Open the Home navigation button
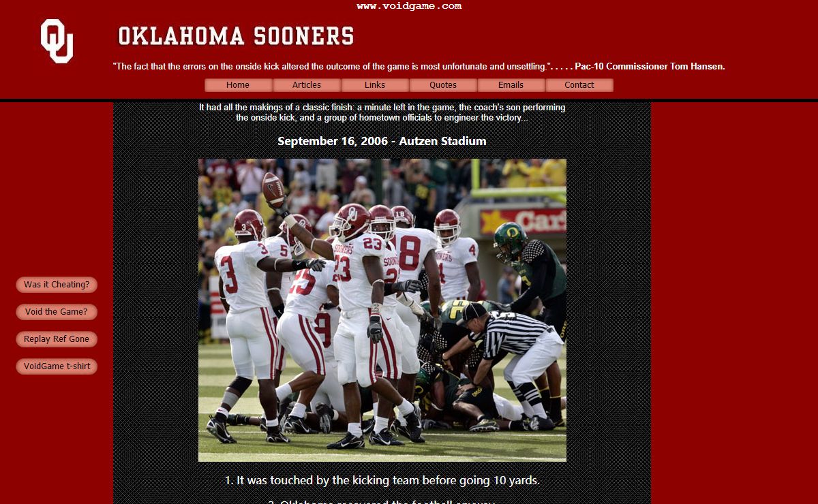The height and width of the screenshot is (504, 818). click(x=239, y=85)
